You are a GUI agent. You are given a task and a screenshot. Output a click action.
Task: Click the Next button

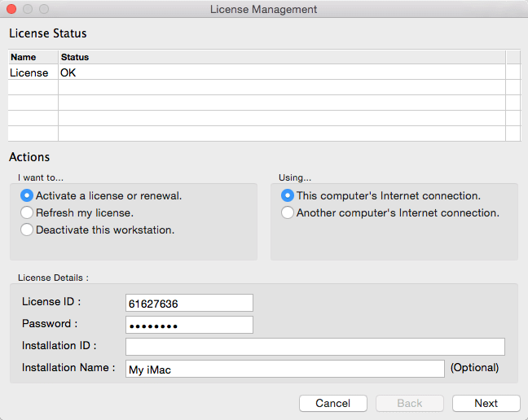[x=486, y=403]
